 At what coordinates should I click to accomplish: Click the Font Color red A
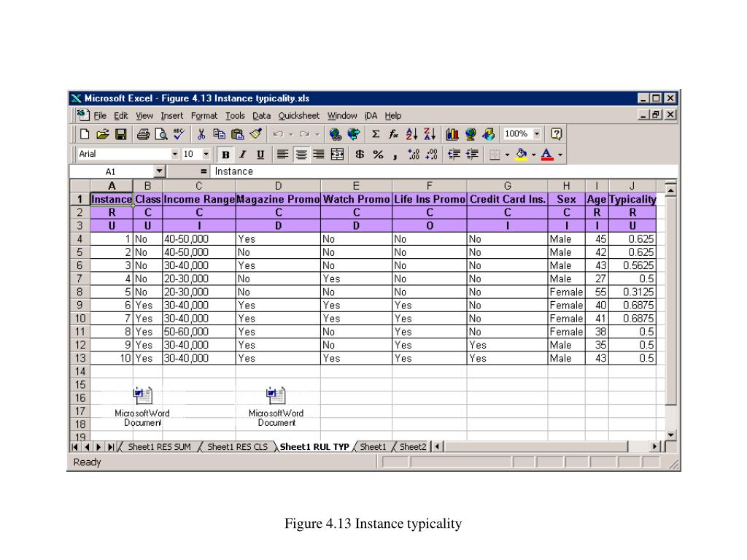coord(547,155)
